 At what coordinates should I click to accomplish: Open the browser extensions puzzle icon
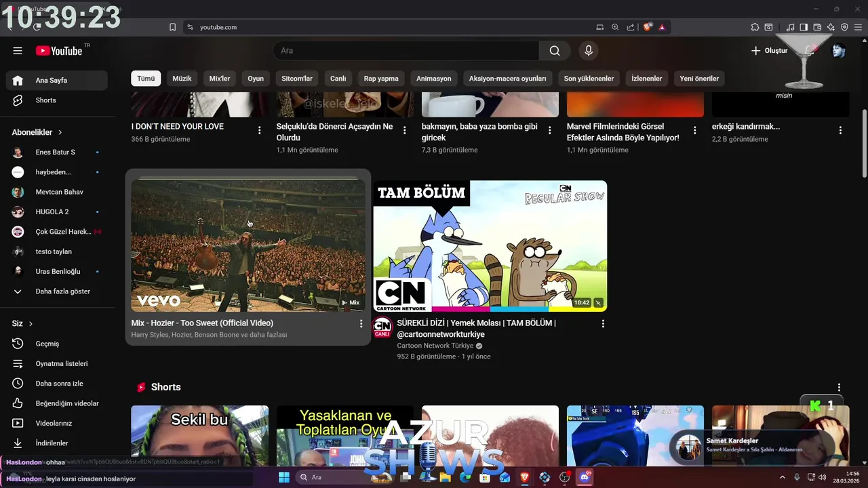pos(755,27)
